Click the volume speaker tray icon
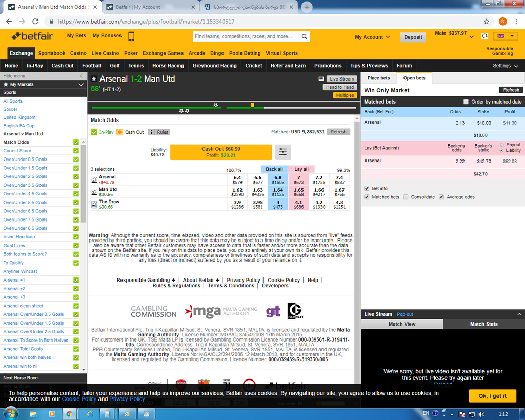 click(481, 414)
